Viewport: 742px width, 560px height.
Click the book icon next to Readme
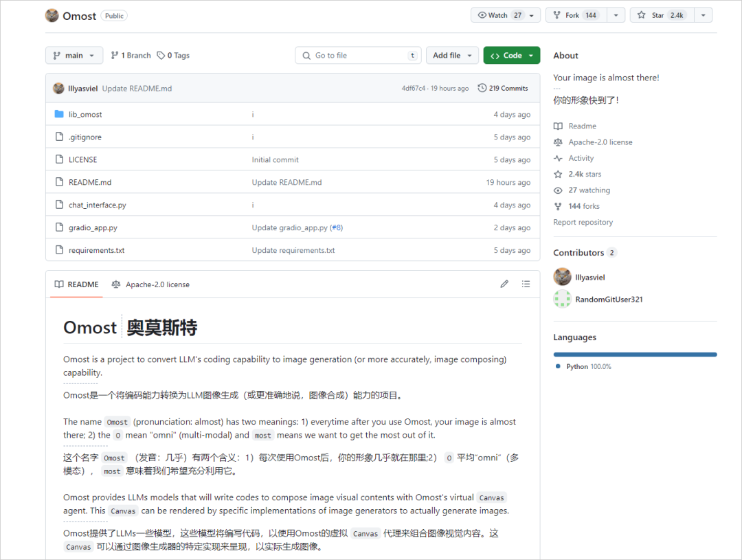tap(558, 126)
